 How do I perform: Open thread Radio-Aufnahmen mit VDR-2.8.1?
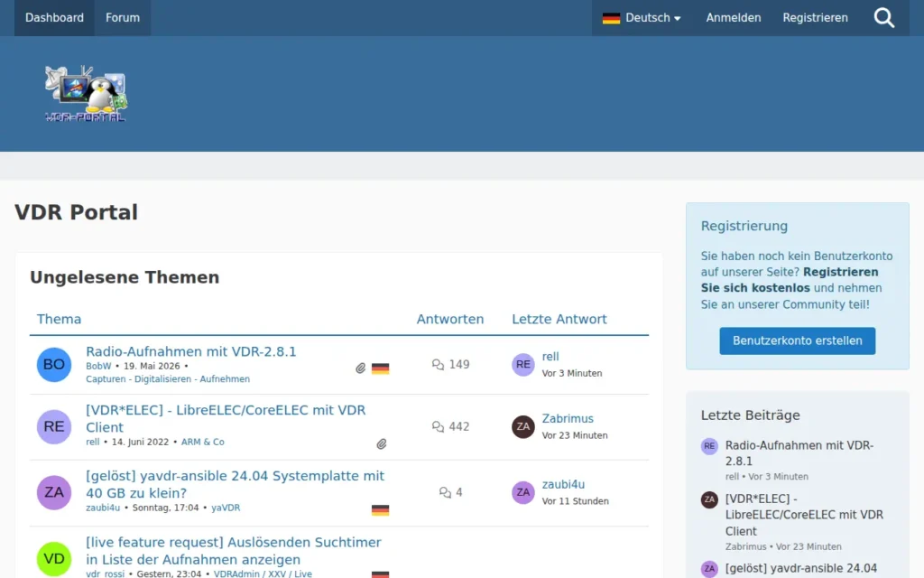click(191, 351)
